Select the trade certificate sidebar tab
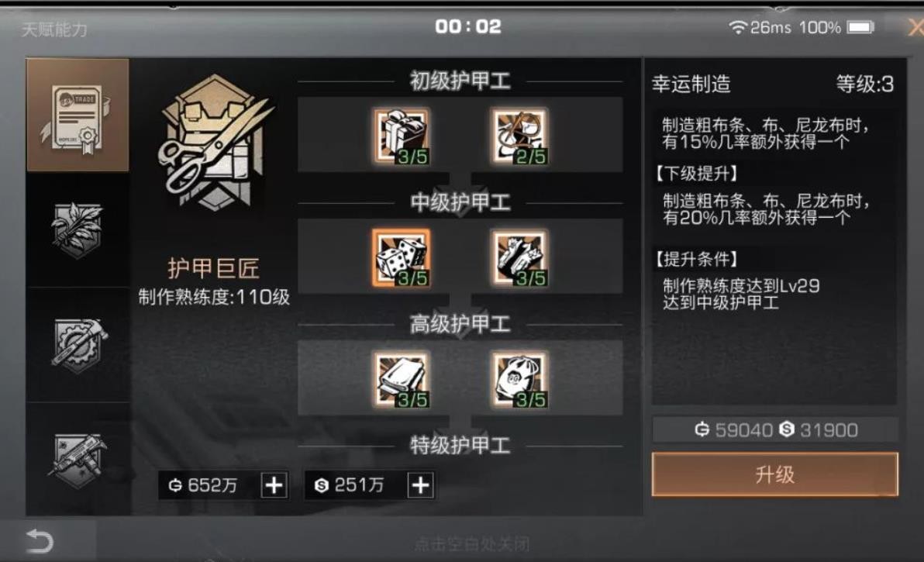Viewport: 924px width, 562px height. [78, 116]
